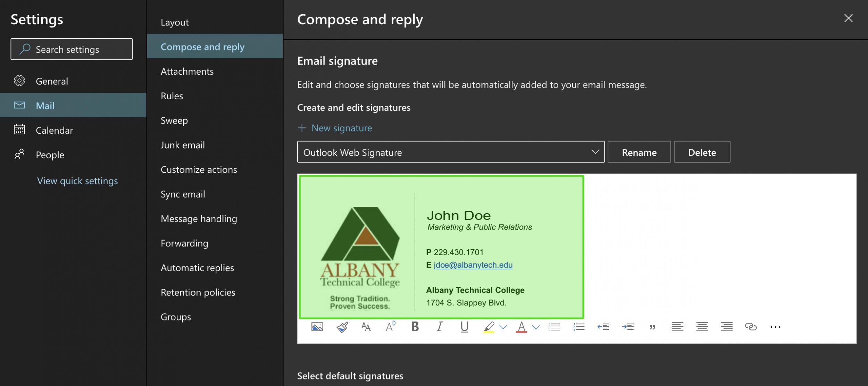This screenshot has width=868, height=386.
Task: Insert a bulleted list
Action: pos(554,327)
